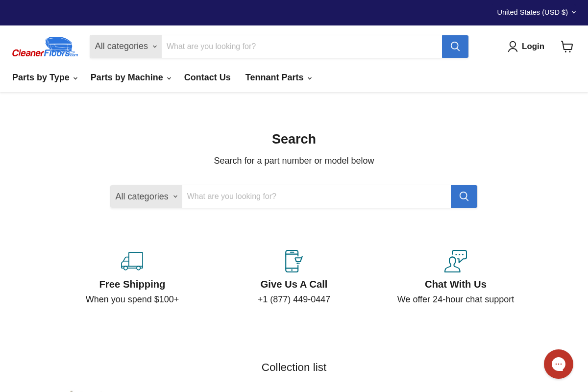This screenshot has width=588, height=392.
Task: Click the Free Shipping truck icon
Action: [132, 261]
